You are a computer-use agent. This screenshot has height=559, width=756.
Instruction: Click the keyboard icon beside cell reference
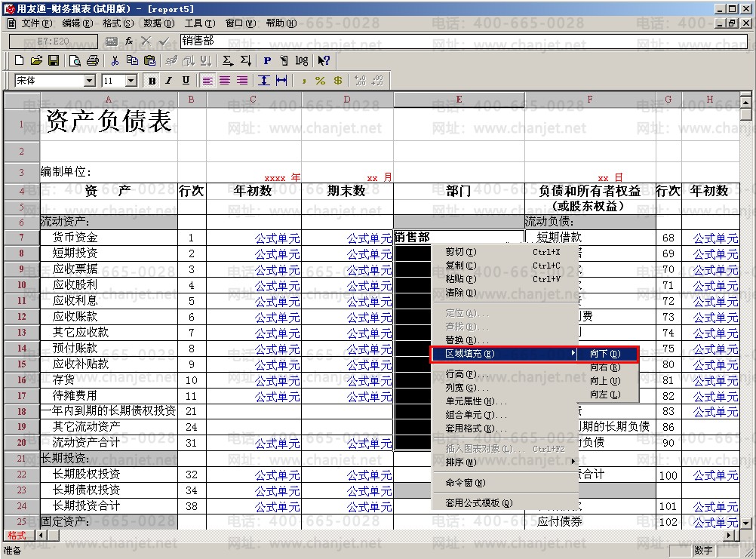click(x=112, y=41)
